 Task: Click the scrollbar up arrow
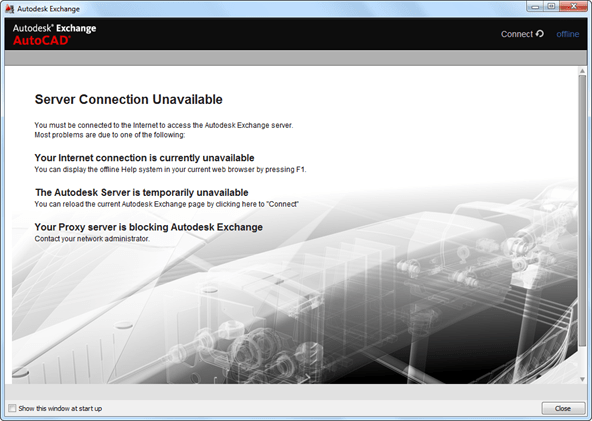[x=582, y=71]
